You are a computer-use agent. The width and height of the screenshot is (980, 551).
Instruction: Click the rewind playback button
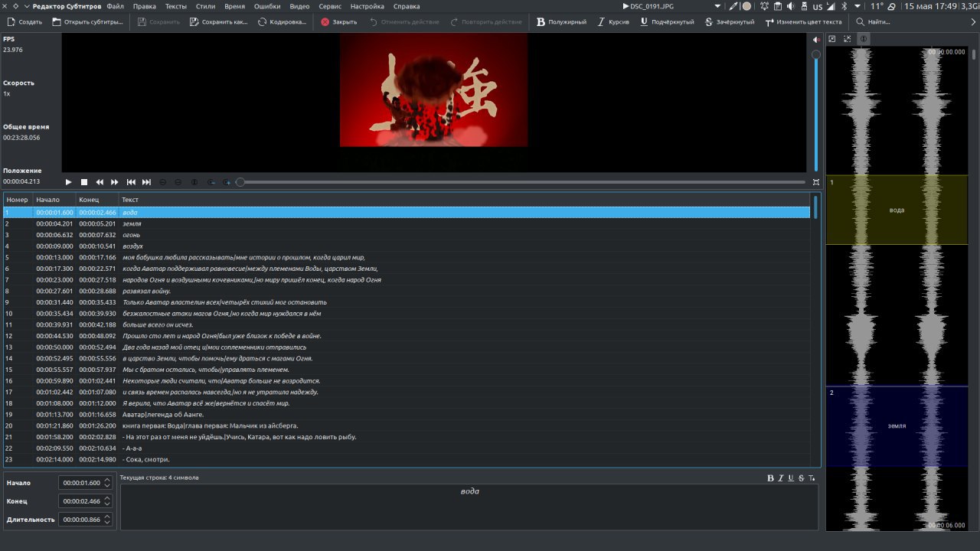point(100,182)
